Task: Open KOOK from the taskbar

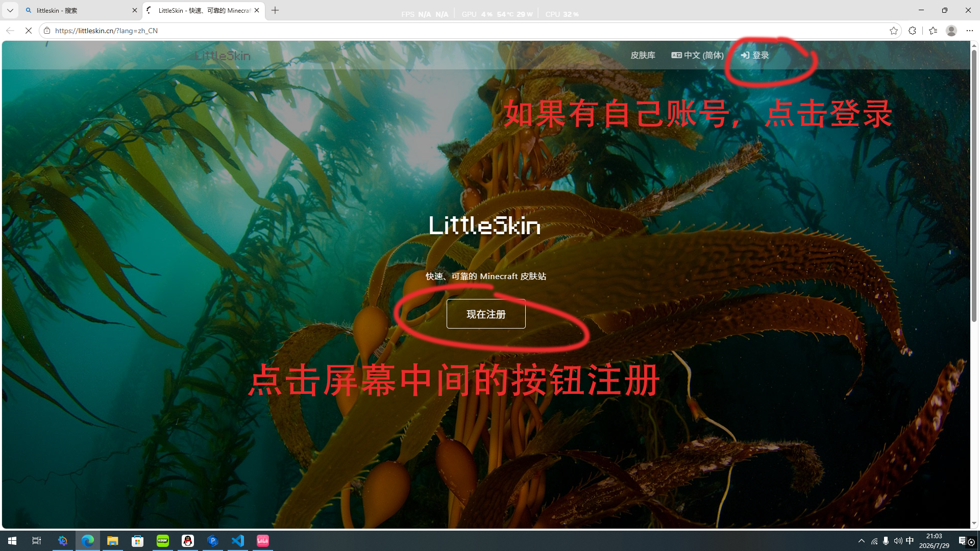Action: [x=163, y=541]
